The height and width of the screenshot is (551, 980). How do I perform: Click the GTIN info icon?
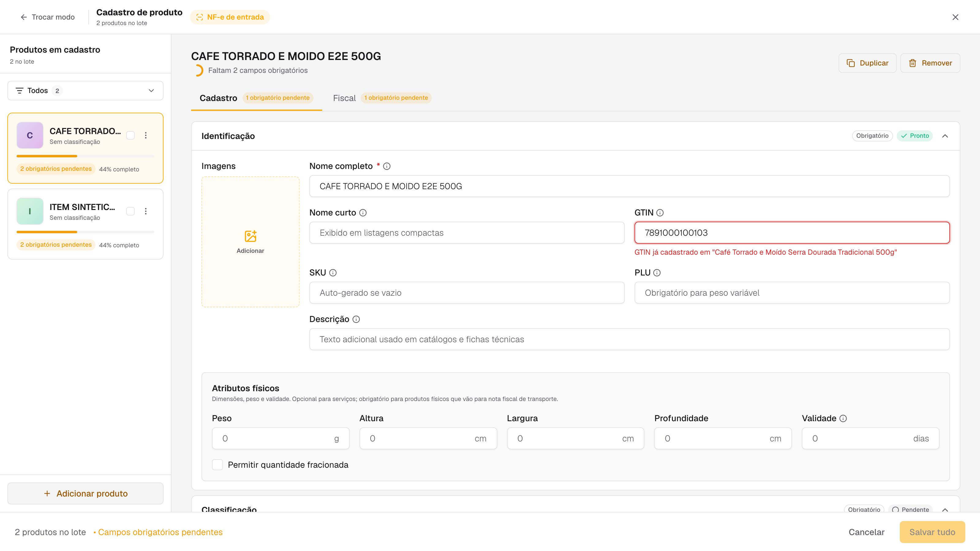click(660, 213)
